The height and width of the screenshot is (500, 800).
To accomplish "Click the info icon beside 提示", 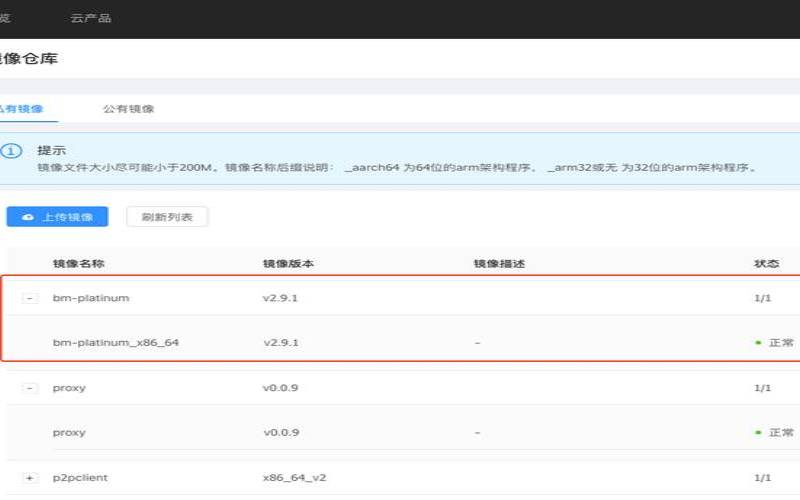I will pyautogui.click(x=11, y=151).
